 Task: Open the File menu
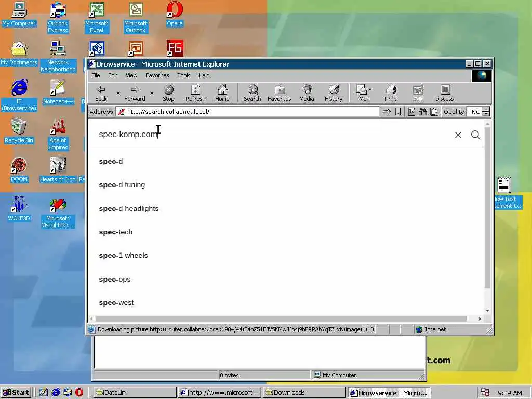click(96, 75)
